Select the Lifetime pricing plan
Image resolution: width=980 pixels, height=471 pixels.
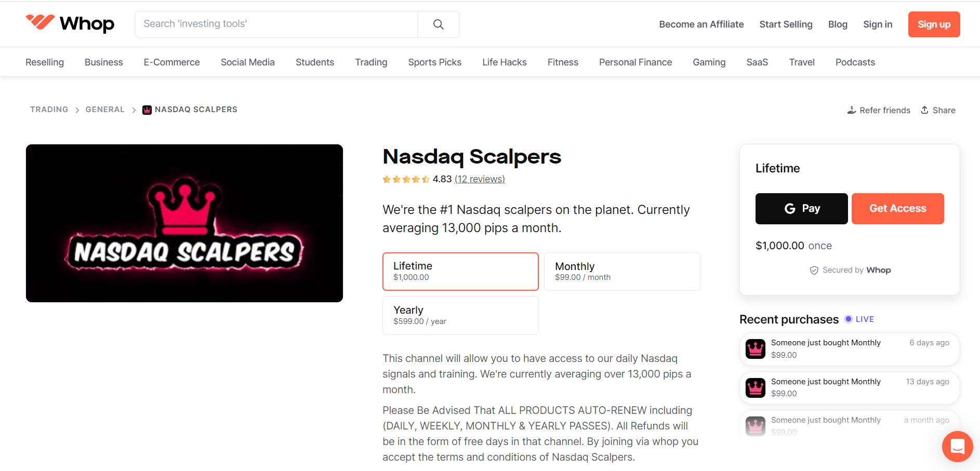460,271
